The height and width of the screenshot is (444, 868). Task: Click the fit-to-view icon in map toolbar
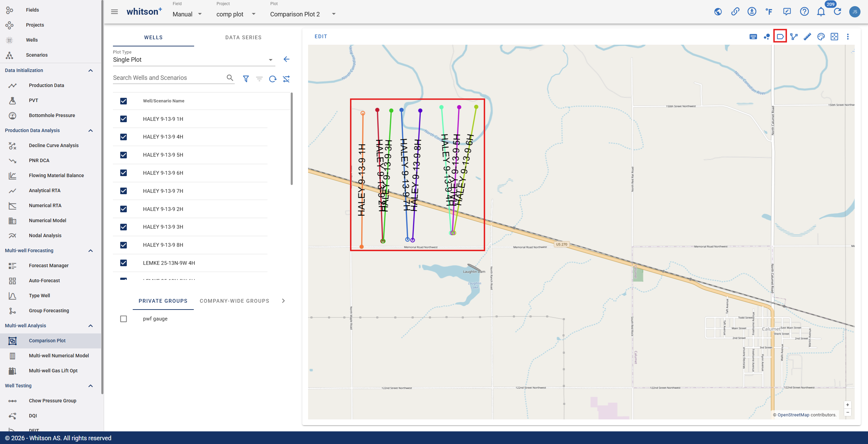[x=834, y=37]
